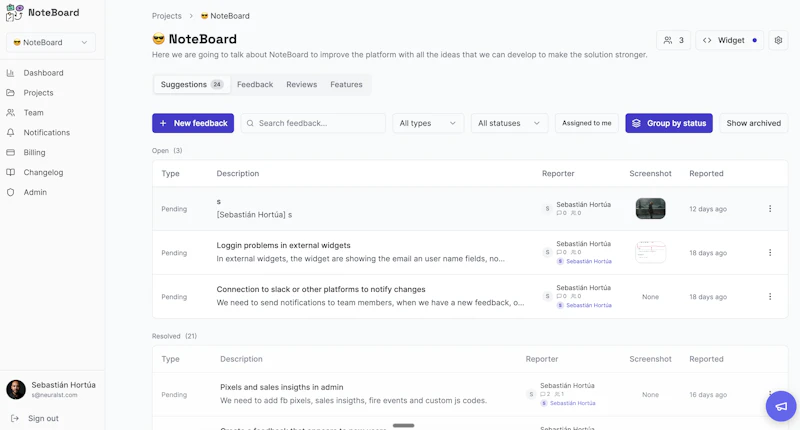Open more options for Loggin problems row
800x430 pixels.
click(x=770, y=252)
